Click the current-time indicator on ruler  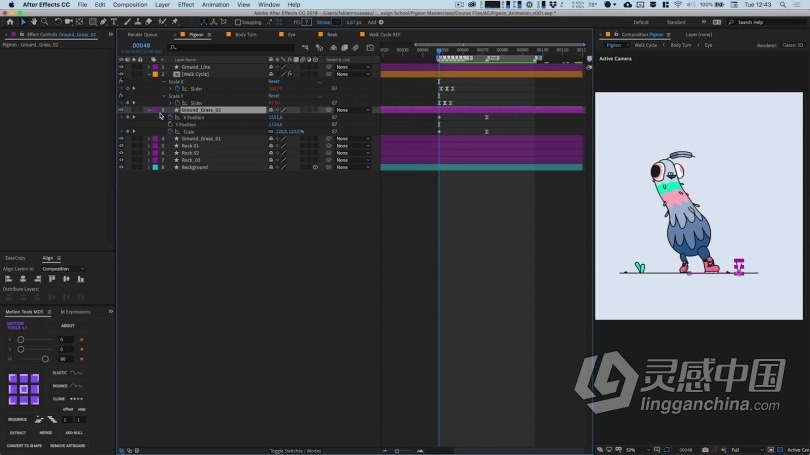click(x=439, y=51)
